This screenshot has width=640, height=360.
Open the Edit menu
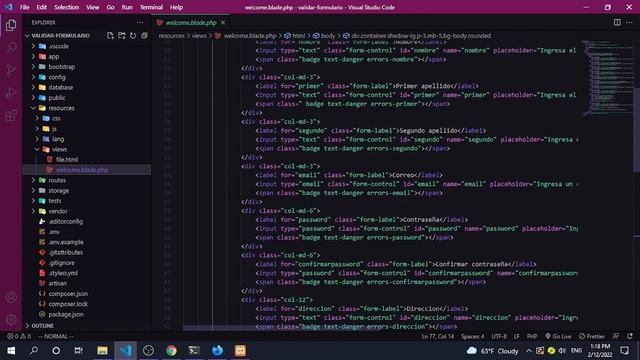(x=42, y=7)
